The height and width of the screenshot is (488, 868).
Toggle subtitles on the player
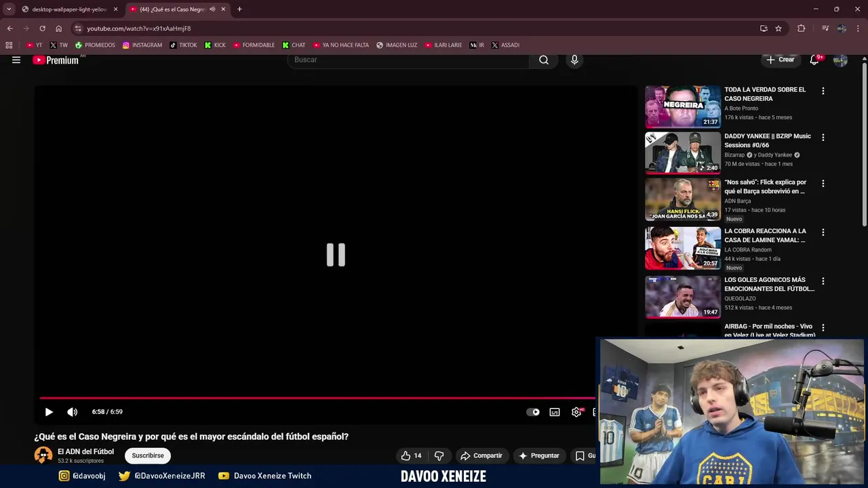[555, 412]
